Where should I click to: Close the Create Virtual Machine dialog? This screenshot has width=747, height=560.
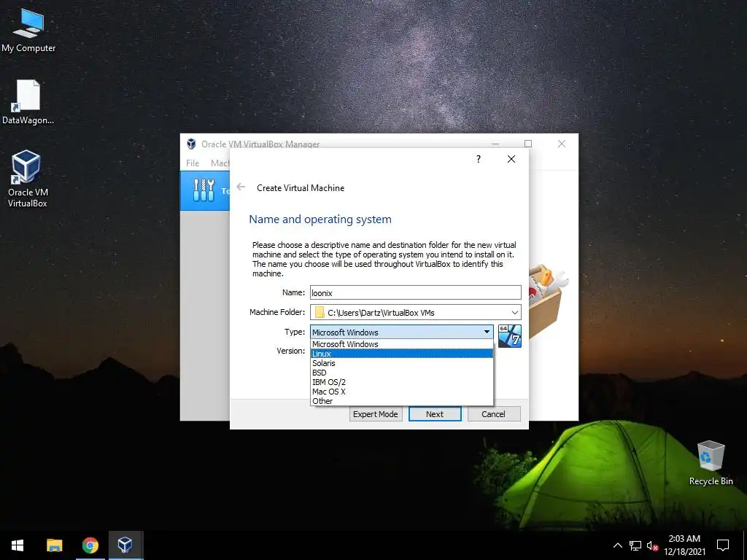tap(511, 159)
